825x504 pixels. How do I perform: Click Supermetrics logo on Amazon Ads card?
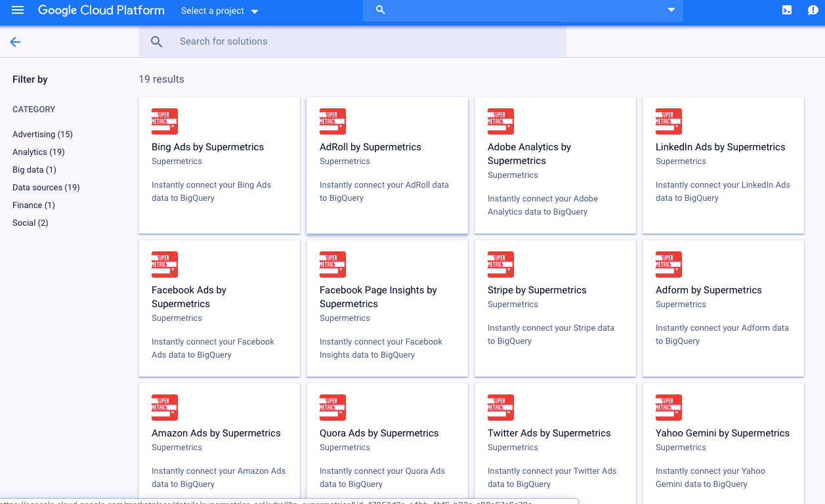click(x=165, y=408)
